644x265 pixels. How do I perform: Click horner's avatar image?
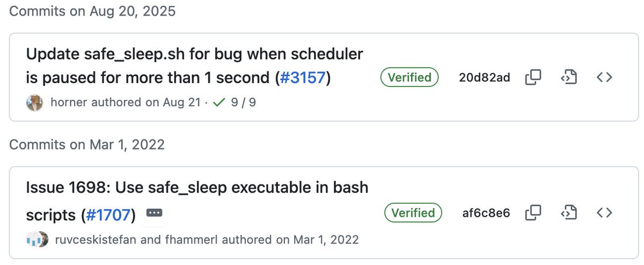tap(34, 102)
